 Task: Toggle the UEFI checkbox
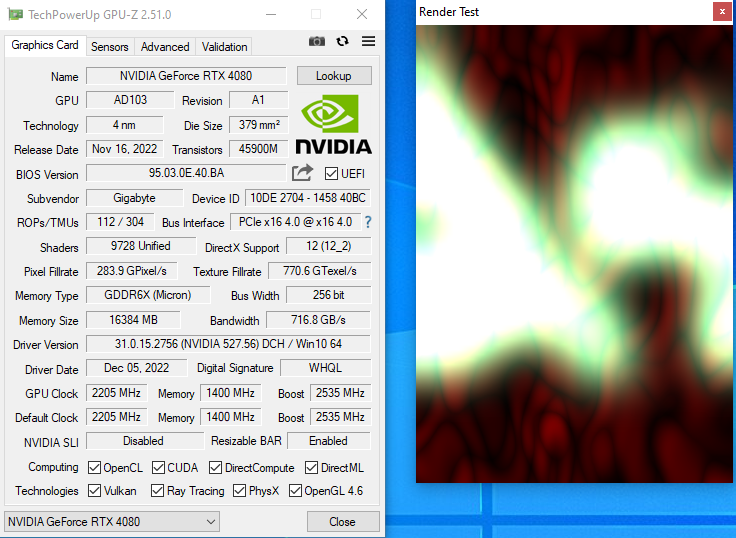(x=331, y=174)
